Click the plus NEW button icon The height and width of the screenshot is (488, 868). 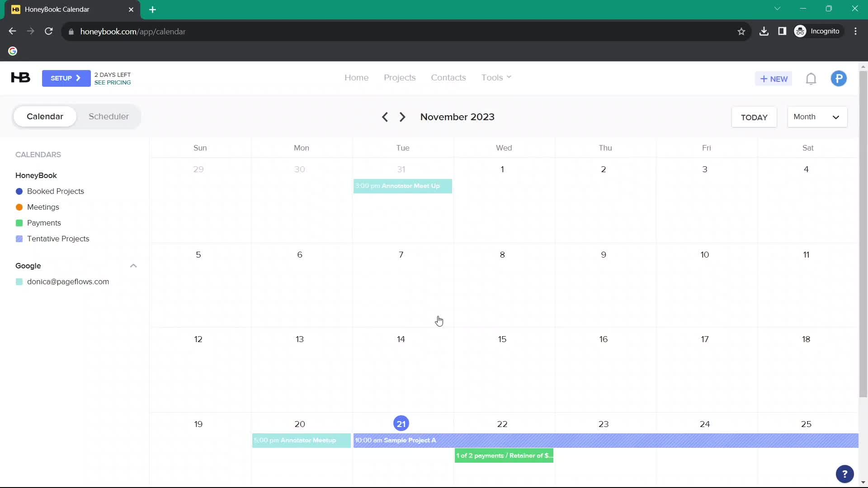click(x=775, y=78)
